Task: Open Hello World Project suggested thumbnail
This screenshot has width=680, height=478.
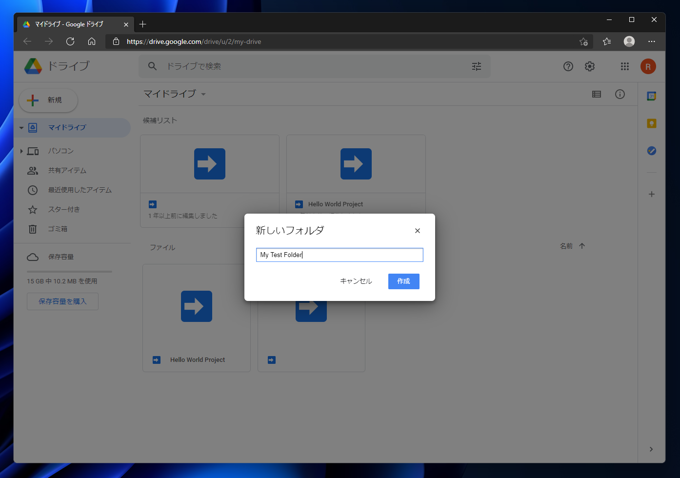Action: click(356, 164)
